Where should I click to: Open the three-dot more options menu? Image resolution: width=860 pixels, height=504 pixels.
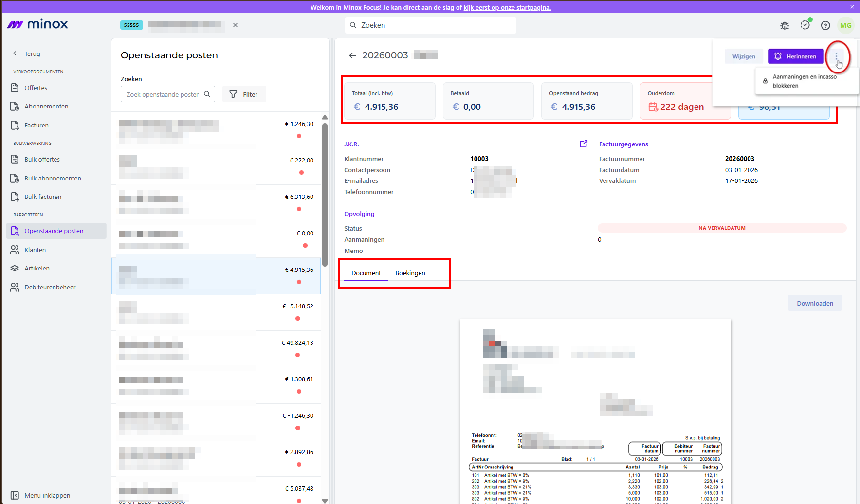837,56
